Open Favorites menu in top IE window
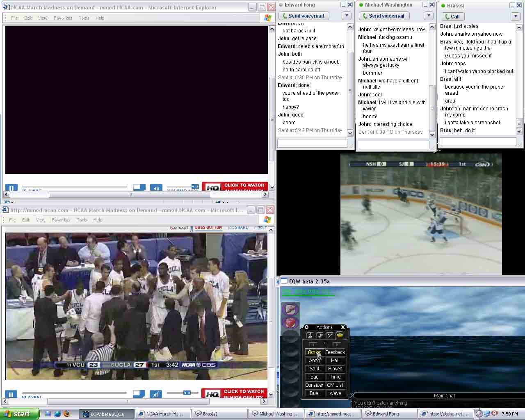Viewport: 525px width, 420px height. tap(63, 18)
